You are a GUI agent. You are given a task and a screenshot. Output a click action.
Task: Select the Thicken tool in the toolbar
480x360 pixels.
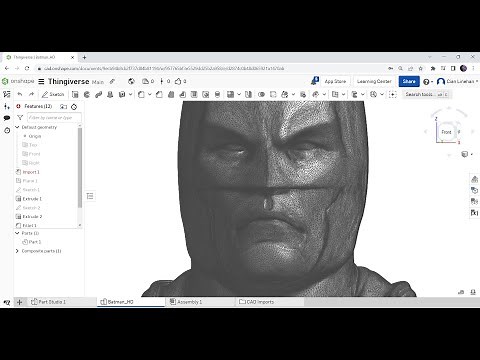[x=122, y=95]
